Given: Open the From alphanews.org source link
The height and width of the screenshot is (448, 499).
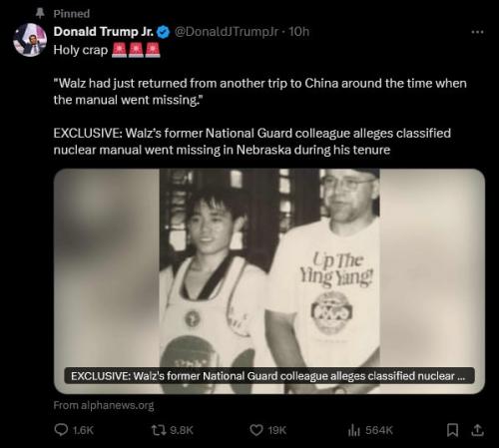Looking at the screenshot, I should [x=104, y=405].
